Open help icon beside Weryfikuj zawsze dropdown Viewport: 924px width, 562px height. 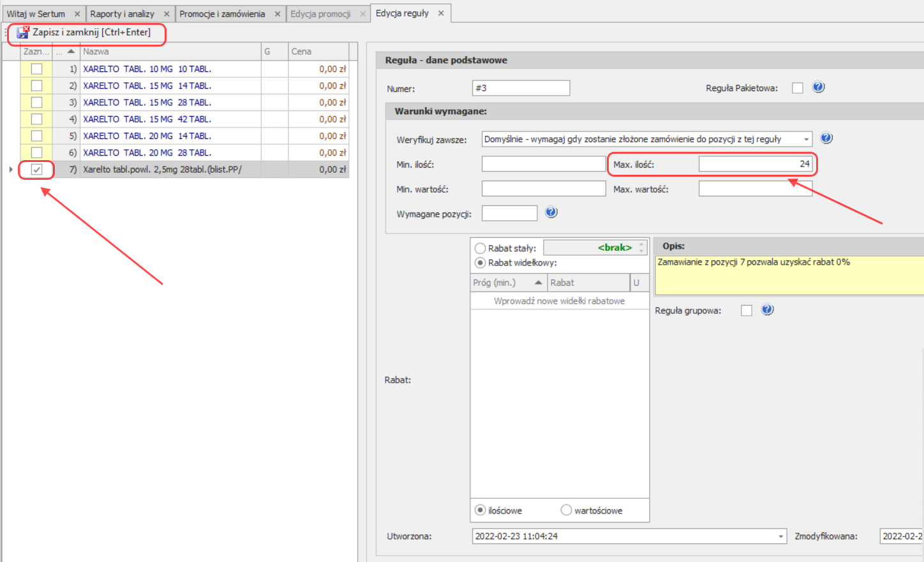click(x=826, y=138)
